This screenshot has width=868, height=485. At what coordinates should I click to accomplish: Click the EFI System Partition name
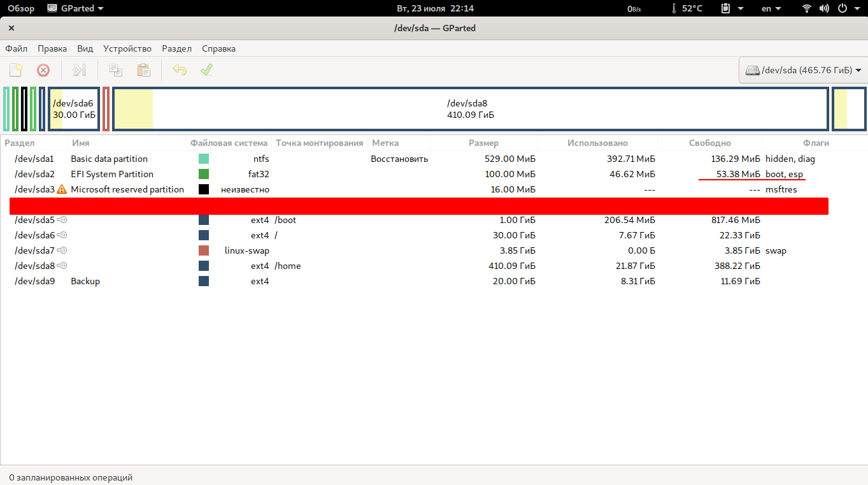tap(112, 174)
